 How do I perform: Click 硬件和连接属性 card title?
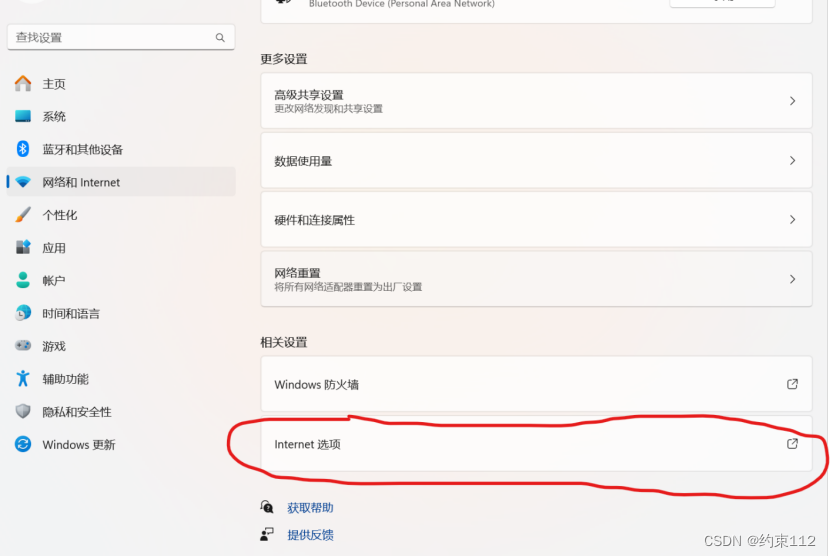314,220
